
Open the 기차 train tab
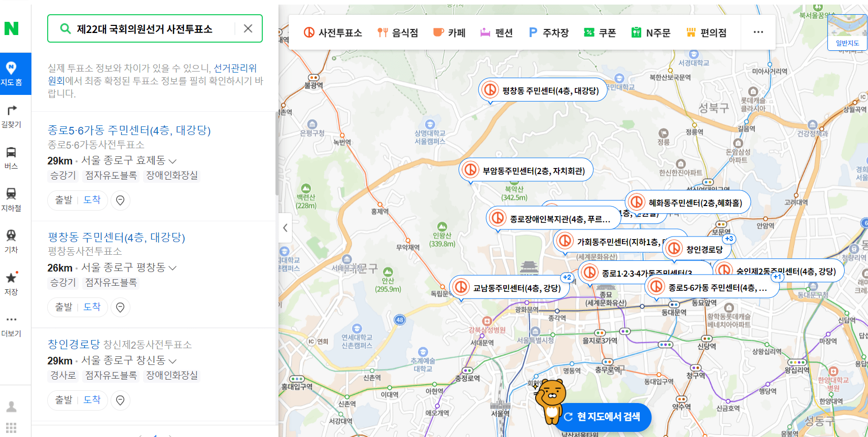tap(11, 242)
